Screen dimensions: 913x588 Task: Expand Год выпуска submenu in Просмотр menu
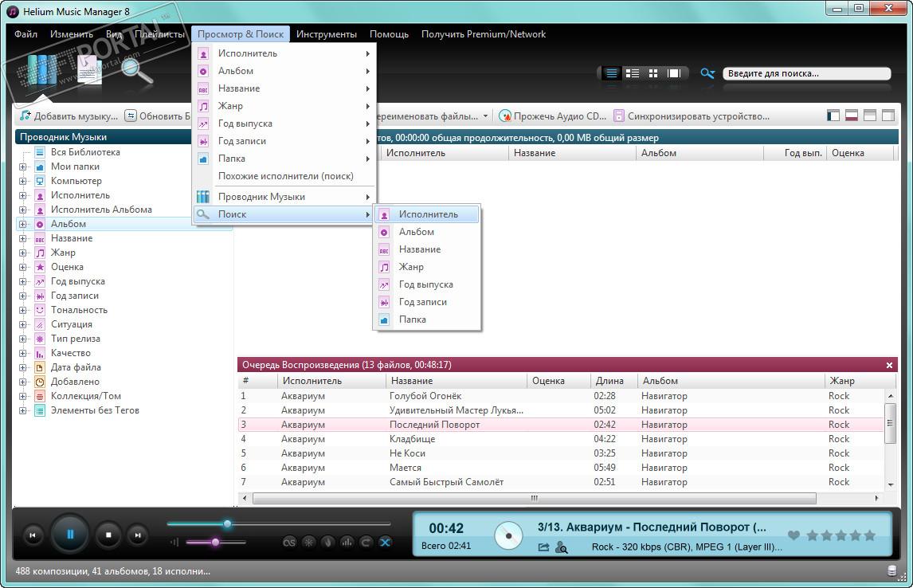(284, 123)
